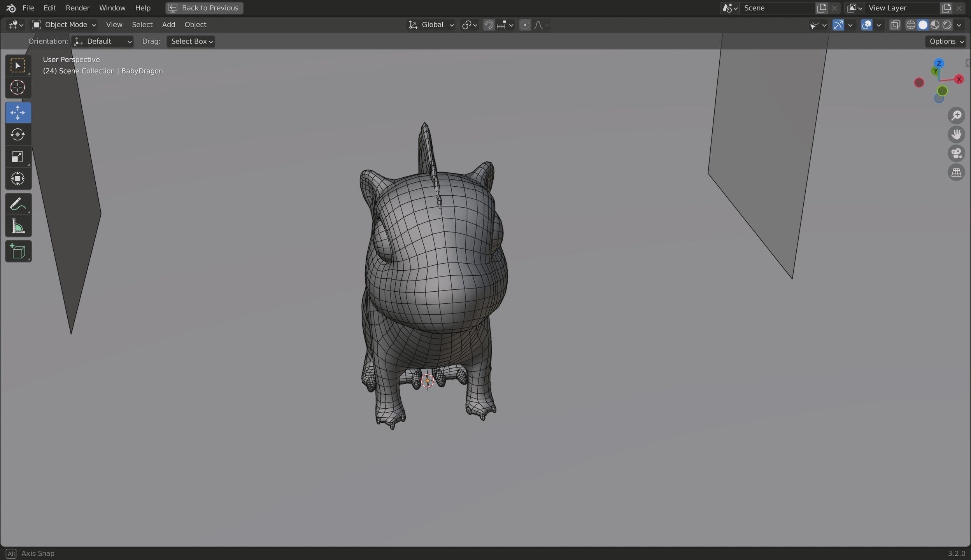Toggle proportional editing

(525, 25)
